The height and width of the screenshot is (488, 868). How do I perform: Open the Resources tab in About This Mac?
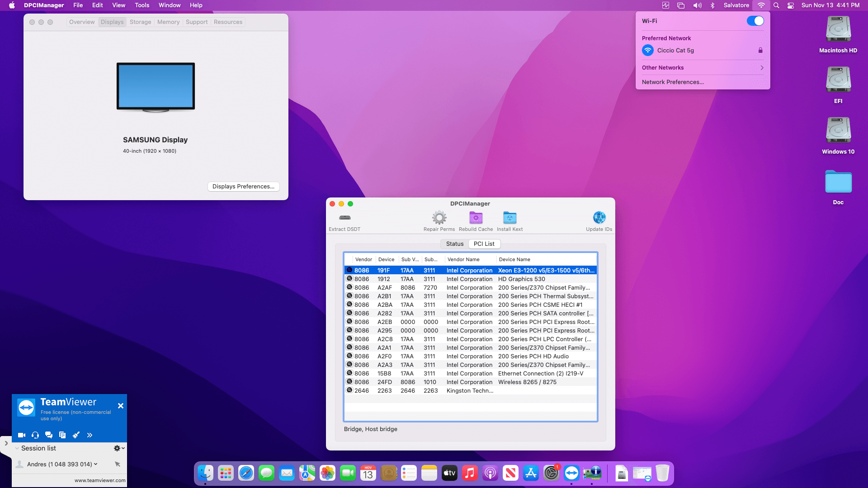228,22
